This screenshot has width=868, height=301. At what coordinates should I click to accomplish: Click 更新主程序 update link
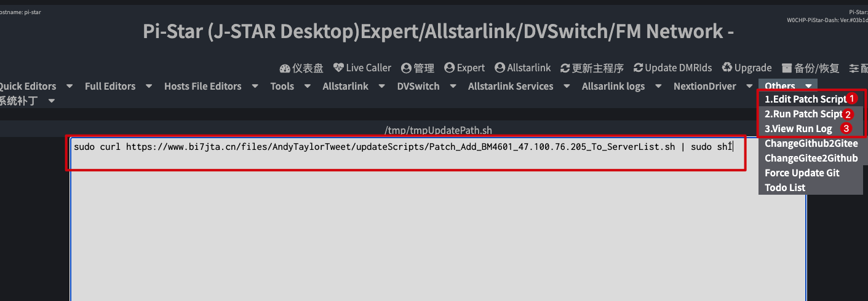(592, 68)
